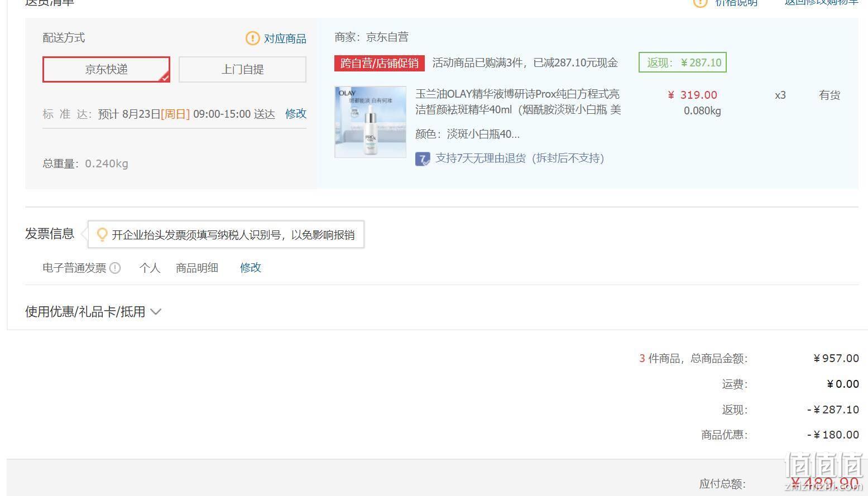Image resolution: width=868 pixels, height=496 pixels.
Task: Click the orange warning icon beside 对应商品
Action: (252, 38)
